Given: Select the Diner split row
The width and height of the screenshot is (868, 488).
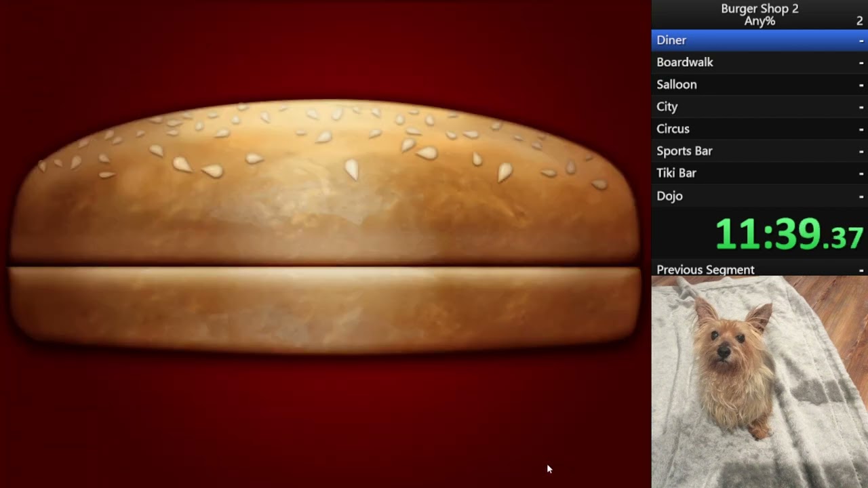Looking at the screenshot, I should pyautogui.click(x=759, y=40).
